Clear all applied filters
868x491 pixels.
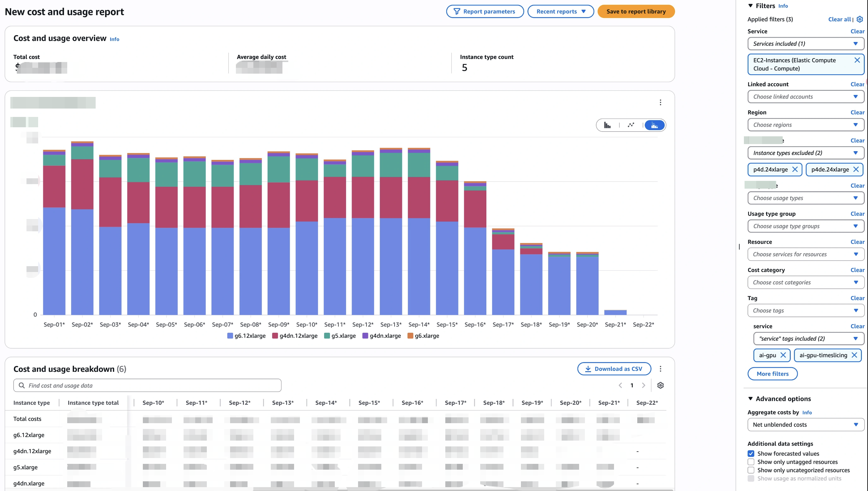(x=839, y=19)
